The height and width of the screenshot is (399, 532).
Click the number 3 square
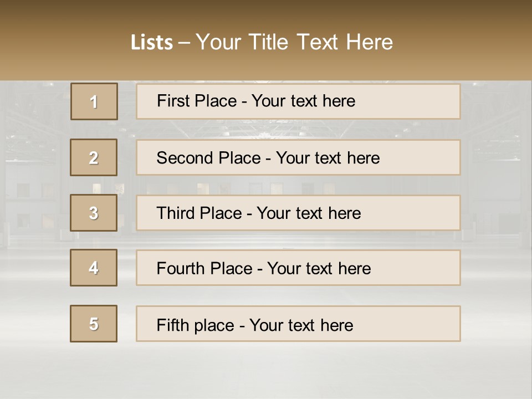94,213
